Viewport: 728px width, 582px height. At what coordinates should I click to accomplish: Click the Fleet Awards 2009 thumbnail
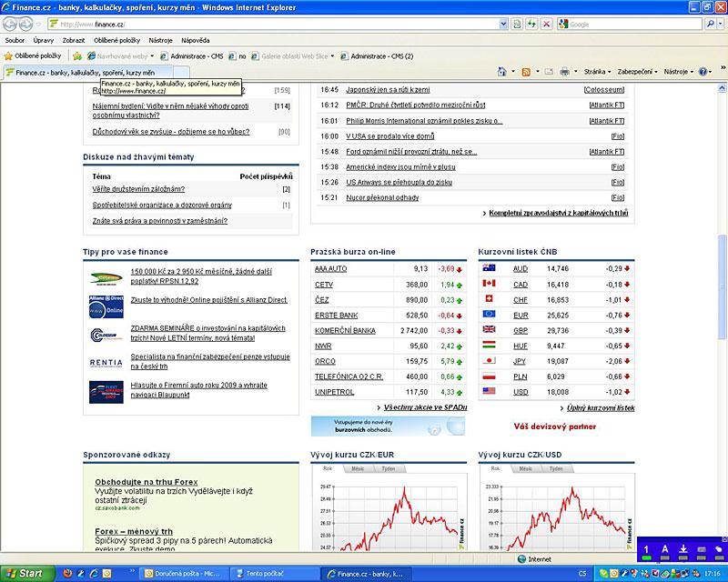point(106,392)
